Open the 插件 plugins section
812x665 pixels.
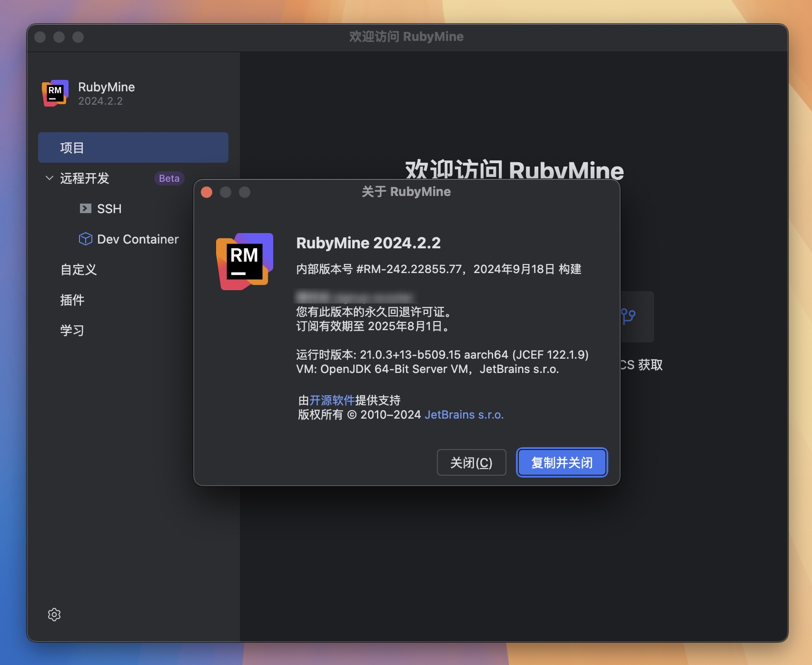(x=71, y=300)
